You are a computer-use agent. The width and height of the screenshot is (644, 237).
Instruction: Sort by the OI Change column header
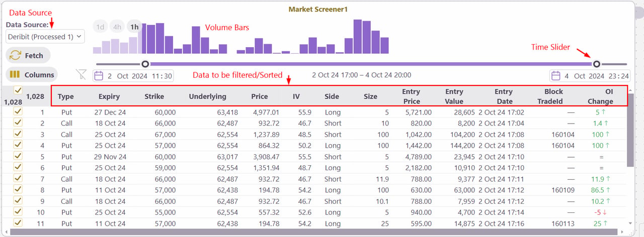point(601,96)
